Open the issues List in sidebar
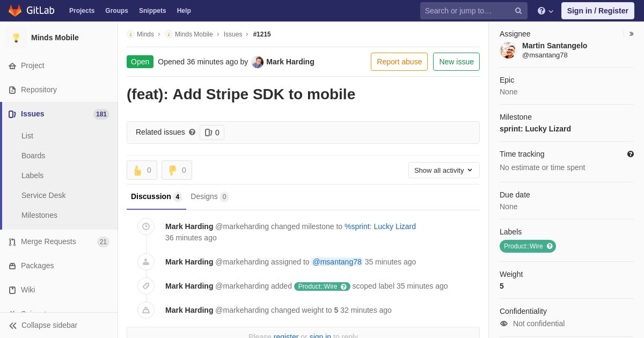 pyautogui.click(x=27, y=136)
